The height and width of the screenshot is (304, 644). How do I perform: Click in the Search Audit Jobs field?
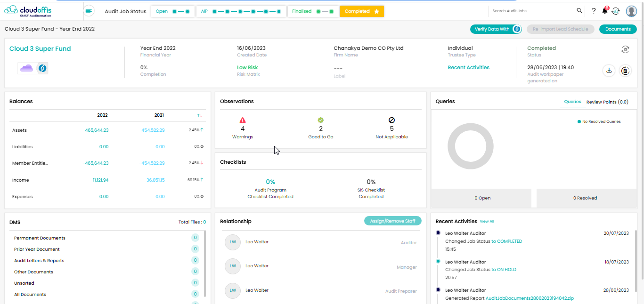532,11
